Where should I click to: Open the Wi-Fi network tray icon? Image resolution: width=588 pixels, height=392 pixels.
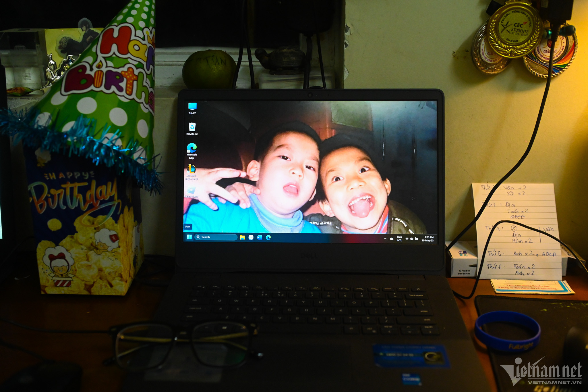[x=407, y=239]
